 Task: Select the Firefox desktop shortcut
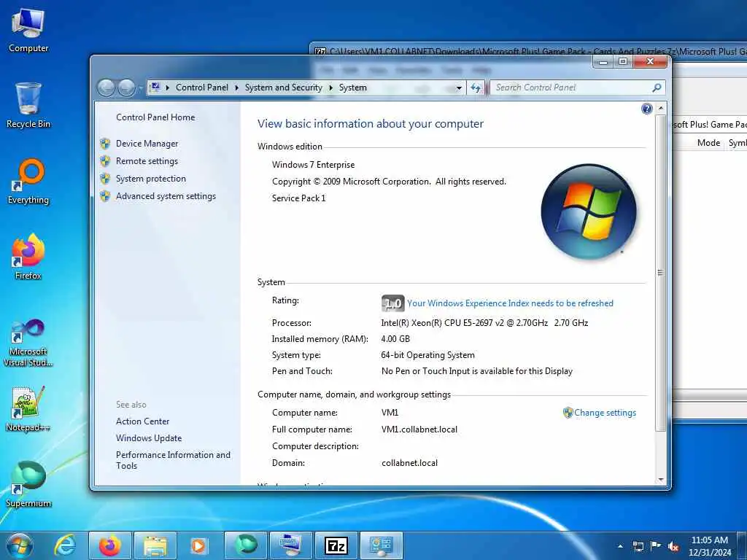point(28,257)
